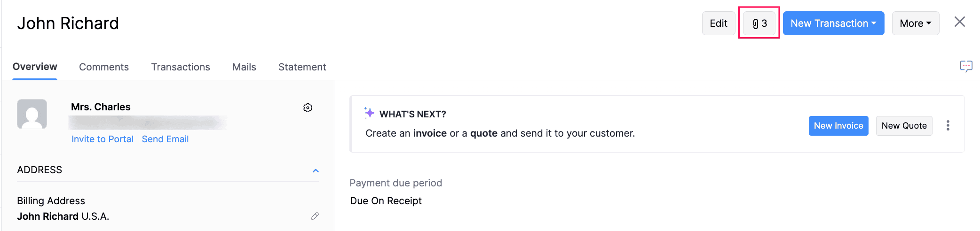Click the Edit button
980x231 pixels.
coord(718,23)
